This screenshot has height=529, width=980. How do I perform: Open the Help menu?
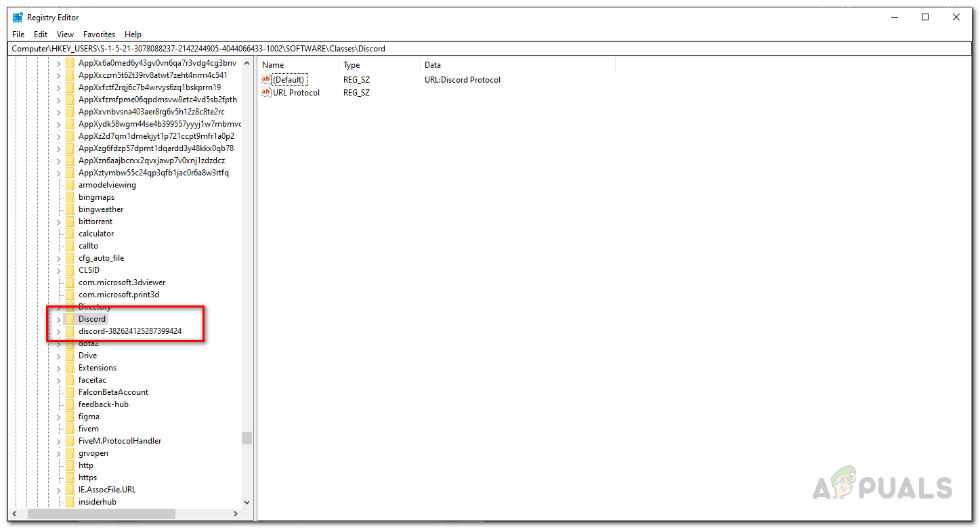pos(133,35)
